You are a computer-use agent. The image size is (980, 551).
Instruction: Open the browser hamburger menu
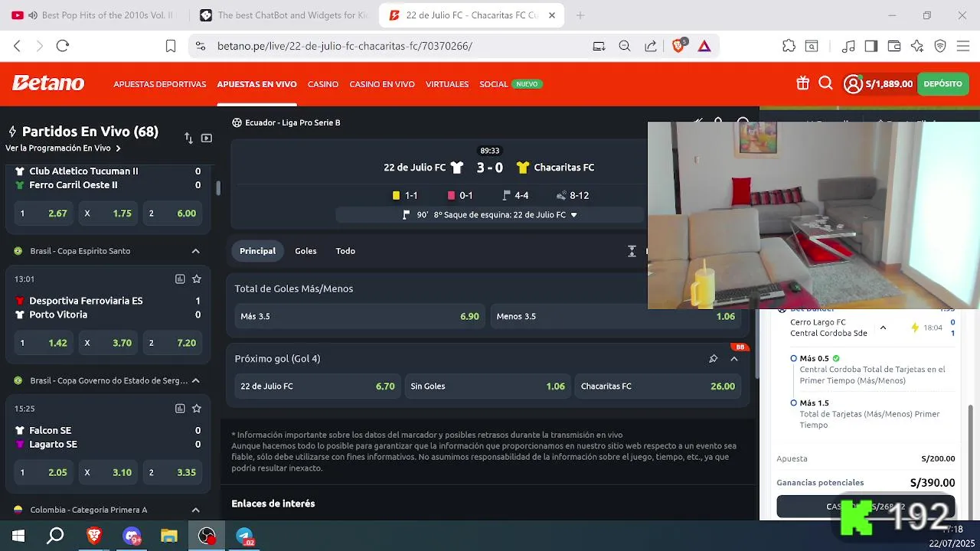point(962,46)
